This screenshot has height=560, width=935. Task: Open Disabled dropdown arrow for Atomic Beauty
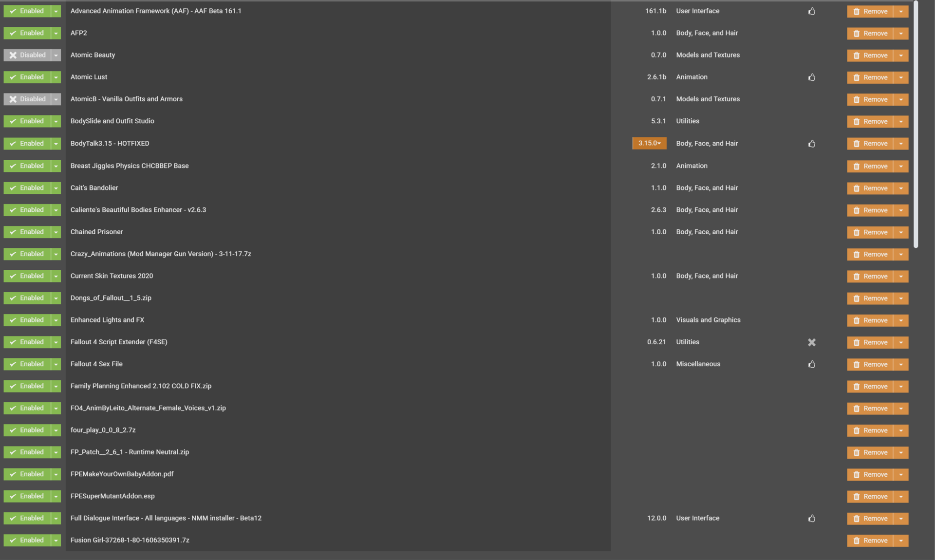56,55
